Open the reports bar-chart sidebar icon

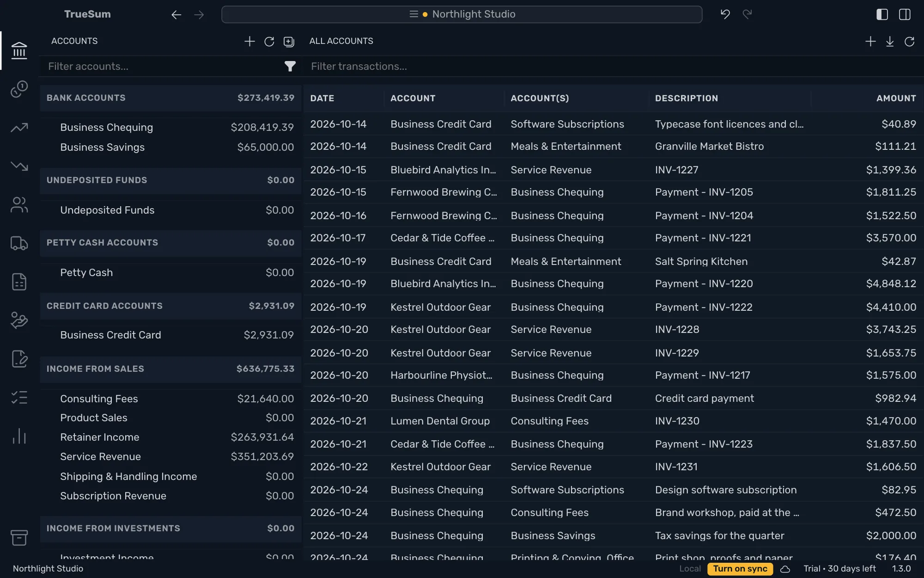click(19, 436)
